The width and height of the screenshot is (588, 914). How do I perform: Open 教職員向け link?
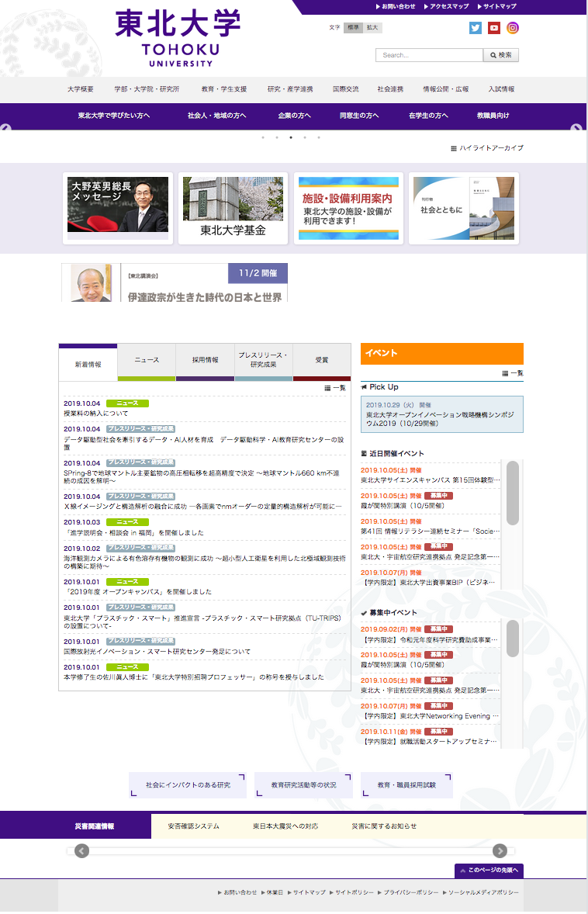[x=493, y=116]
